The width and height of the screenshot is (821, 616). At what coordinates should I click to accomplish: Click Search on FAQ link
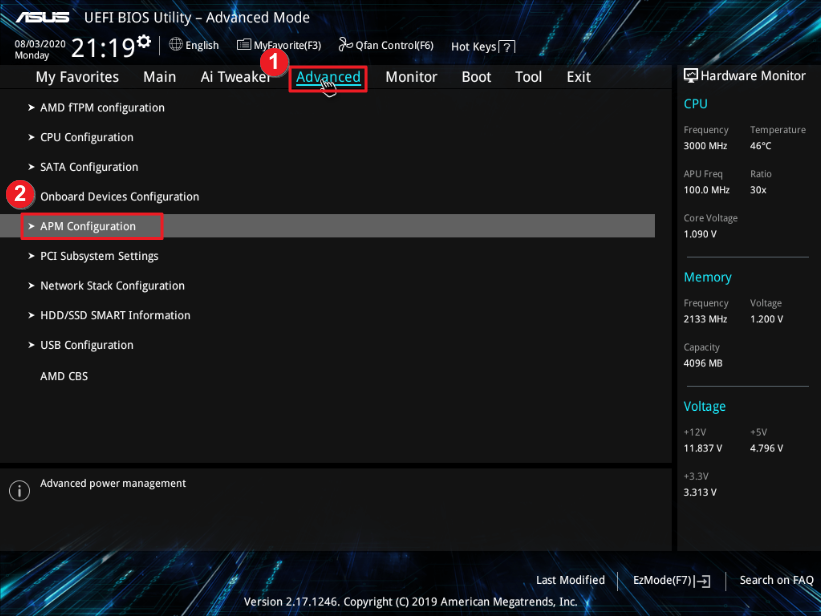[x=776, y=580]
